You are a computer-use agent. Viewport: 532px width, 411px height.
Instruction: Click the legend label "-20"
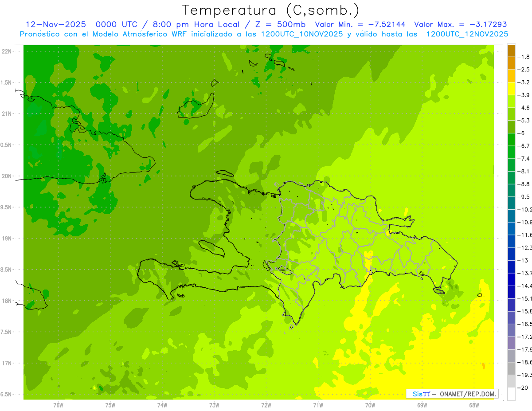click(x=523, y=388)
